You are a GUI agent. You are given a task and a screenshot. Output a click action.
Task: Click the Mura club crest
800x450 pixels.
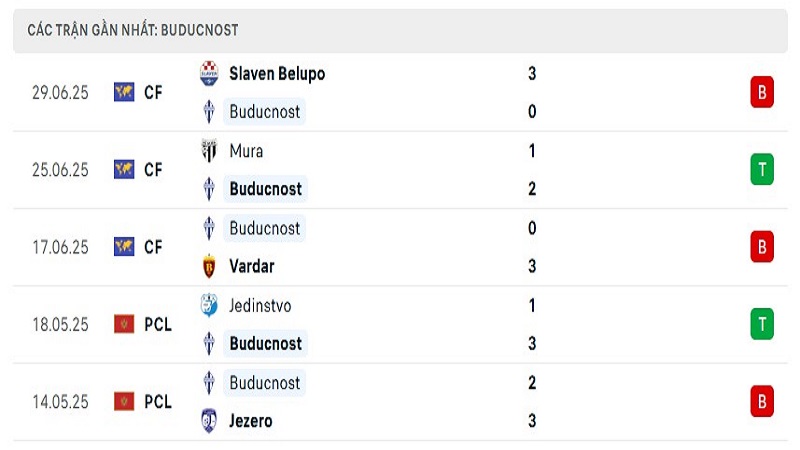[209, 151]
